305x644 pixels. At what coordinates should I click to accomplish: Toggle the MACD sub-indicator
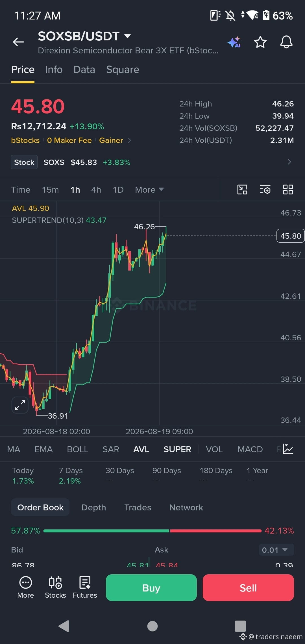click(x=250, y=449)
